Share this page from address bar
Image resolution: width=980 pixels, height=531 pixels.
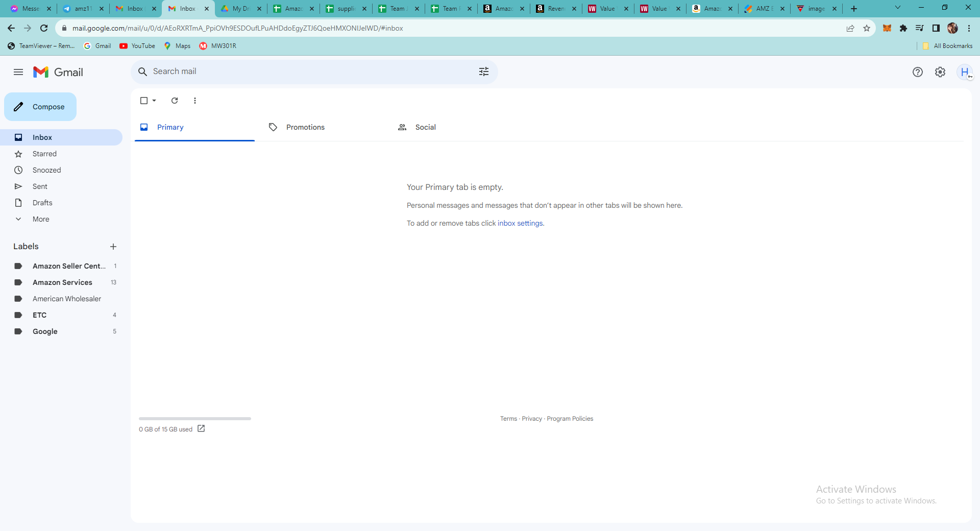[x=850, y=28]
